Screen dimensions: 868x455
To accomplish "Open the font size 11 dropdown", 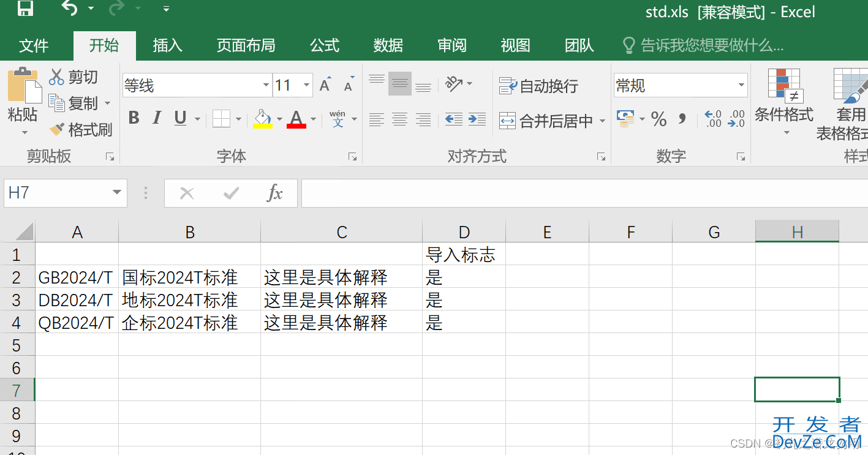I will tap(308, 85).
